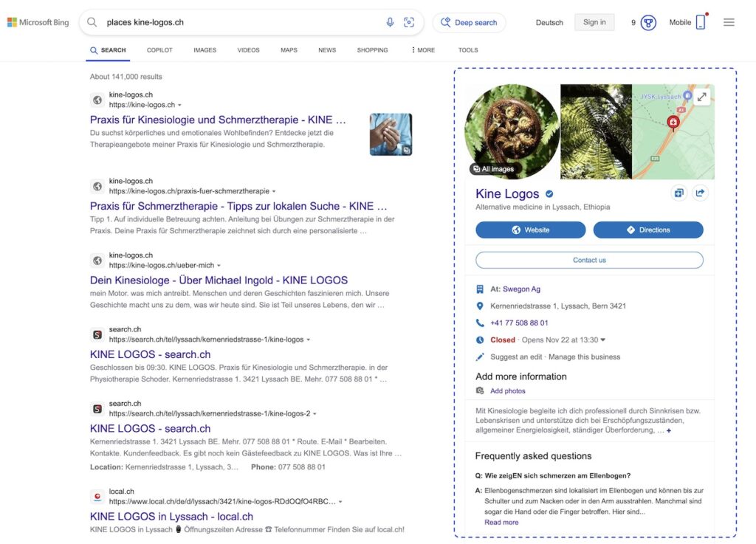Expand the business description with plus sign
The image size is (756, 544).
[x=669, y=430]
